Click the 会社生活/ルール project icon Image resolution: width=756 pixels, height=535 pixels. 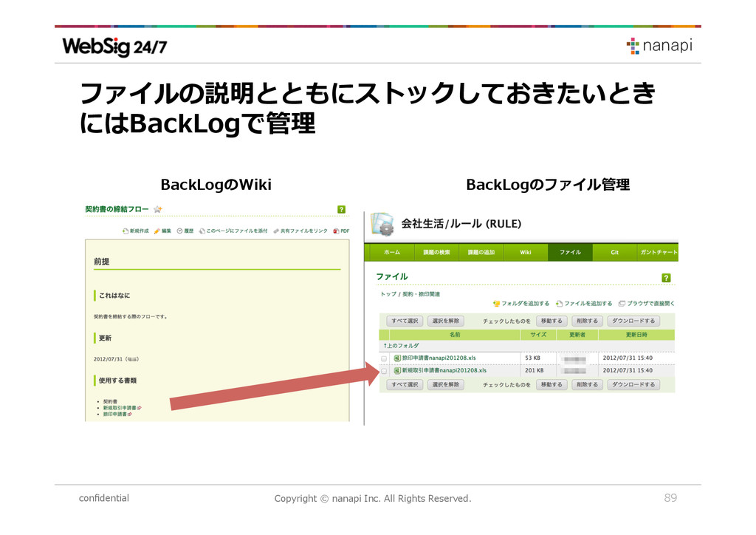click(383, 224)
